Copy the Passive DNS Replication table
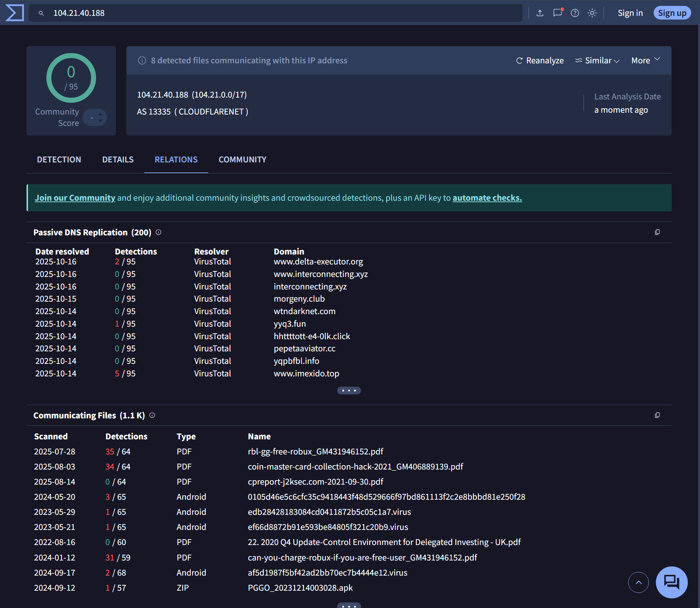The height and width of the screenshot is (608, 700). [657, 232]
